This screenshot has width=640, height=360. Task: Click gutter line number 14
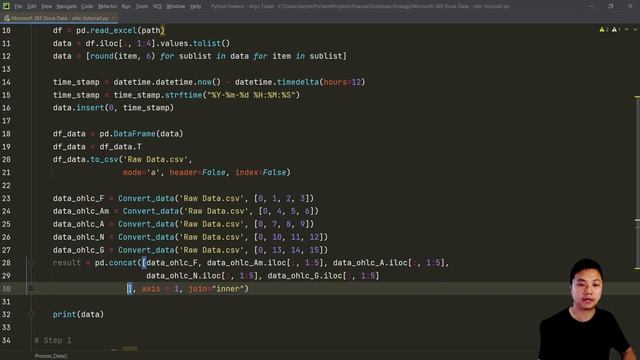[6, 82]
